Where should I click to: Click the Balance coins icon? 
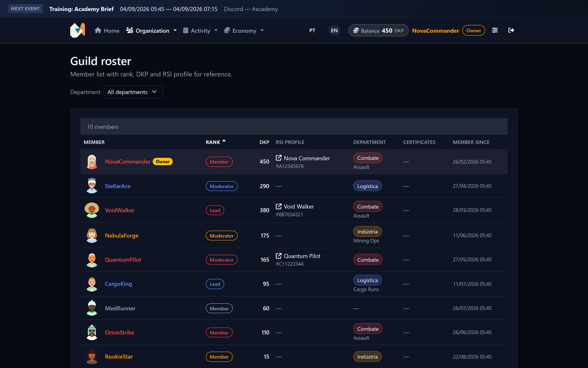356,30
